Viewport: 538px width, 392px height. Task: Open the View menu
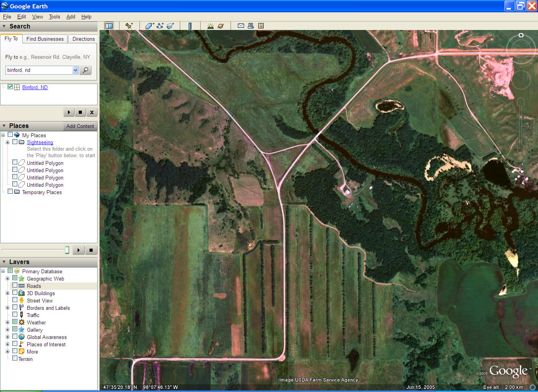pos(38,17)
